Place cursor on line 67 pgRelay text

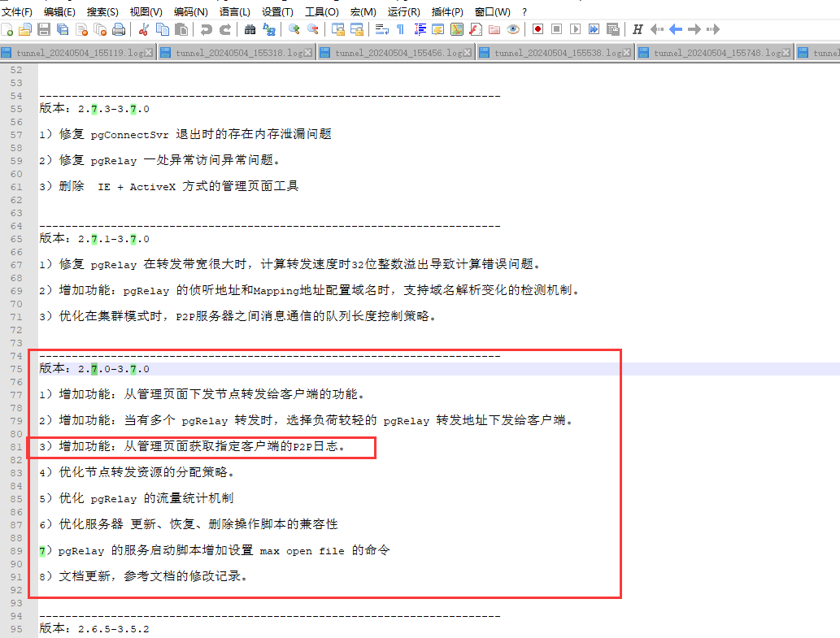(114, 265)
